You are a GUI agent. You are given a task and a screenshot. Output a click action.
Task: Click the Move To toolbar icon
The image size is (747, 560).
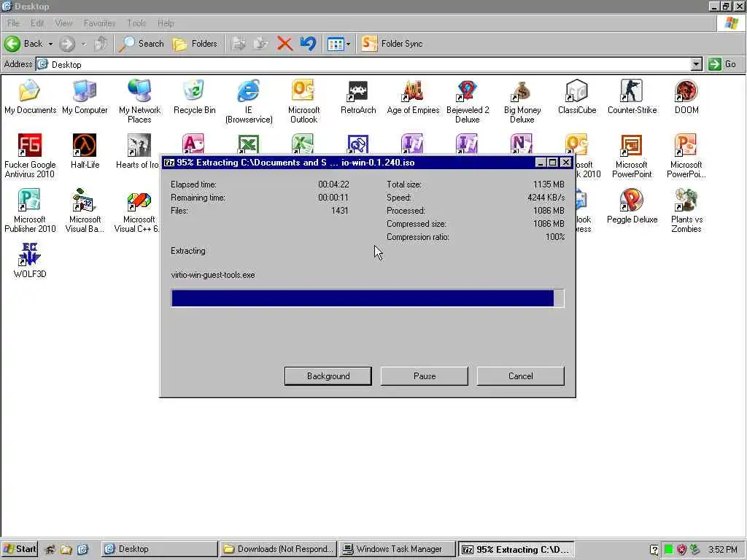[x=239, y=44]
